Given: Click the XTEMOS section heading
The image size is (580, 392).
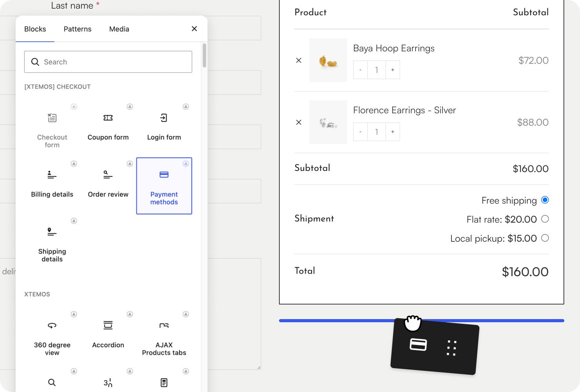Looking at the screenshot, I should [37, 294].
